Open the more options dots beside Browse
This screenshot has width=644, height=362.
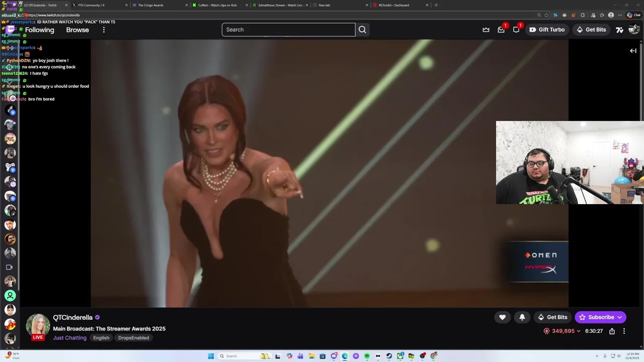[104, 30]
